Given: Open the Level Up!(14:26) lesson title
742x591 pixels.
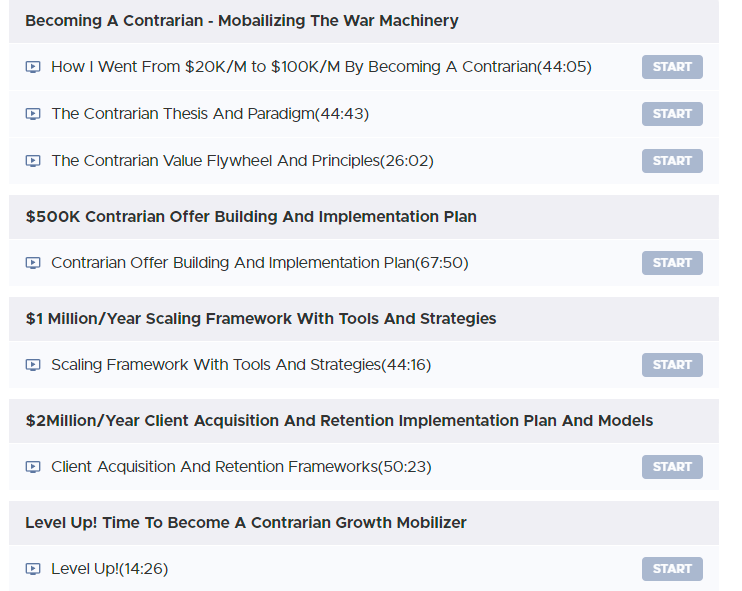Looking at the screenshot, I should 109,569.
